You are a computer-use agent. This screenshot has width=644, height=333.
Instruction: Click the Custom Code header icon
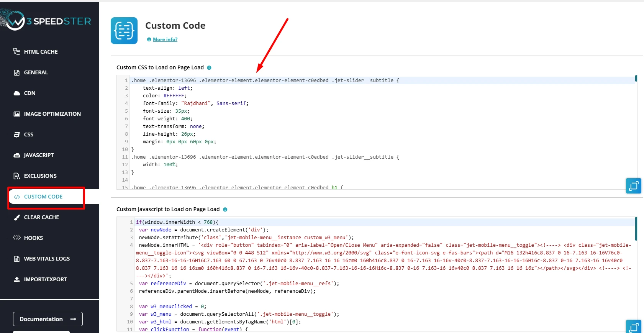pos(124,31)
